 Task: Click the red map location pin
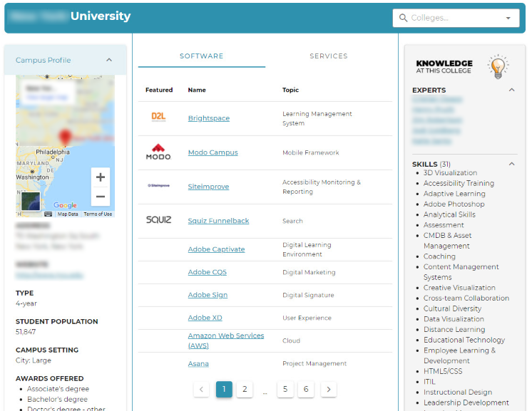[65, 137]
